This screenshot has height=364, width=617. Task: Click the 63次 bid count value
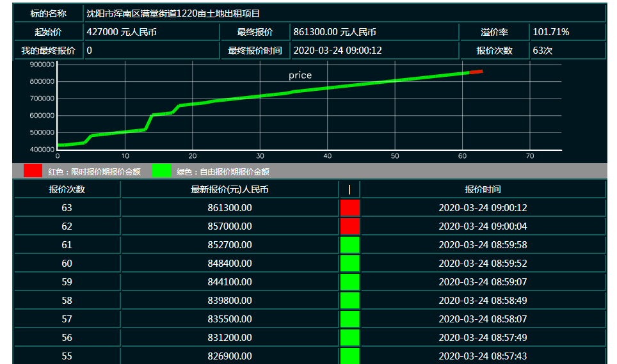[542, 51]
